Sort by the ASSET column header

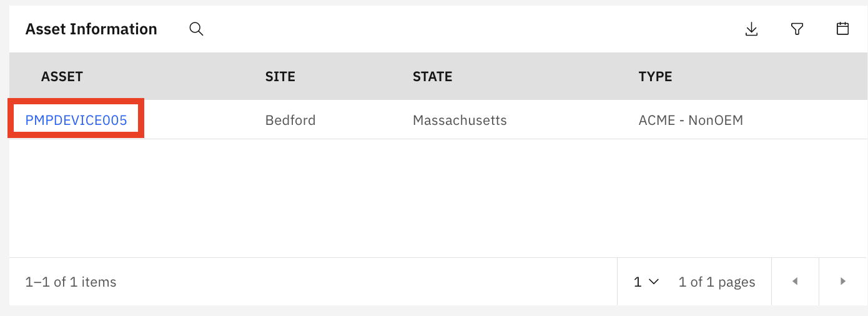pos(62,77)
